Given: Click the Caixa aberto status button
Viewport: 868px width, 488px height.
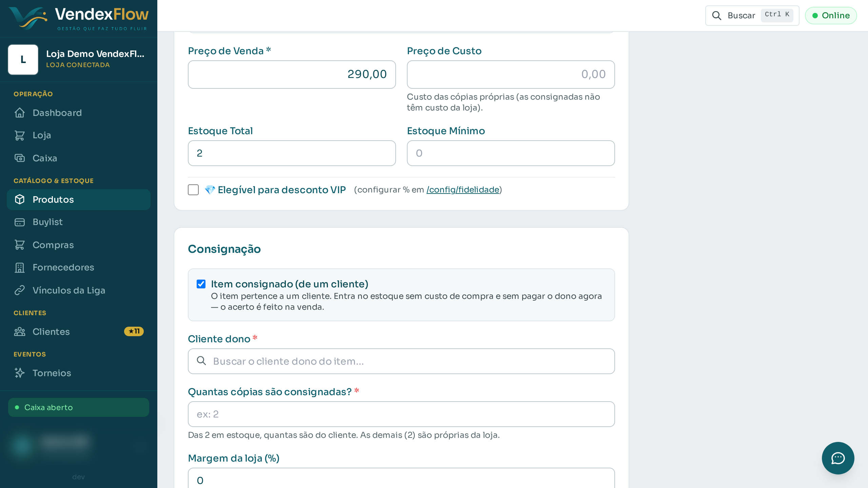Looking at the screenshot, I should click(x=79, y=407).
